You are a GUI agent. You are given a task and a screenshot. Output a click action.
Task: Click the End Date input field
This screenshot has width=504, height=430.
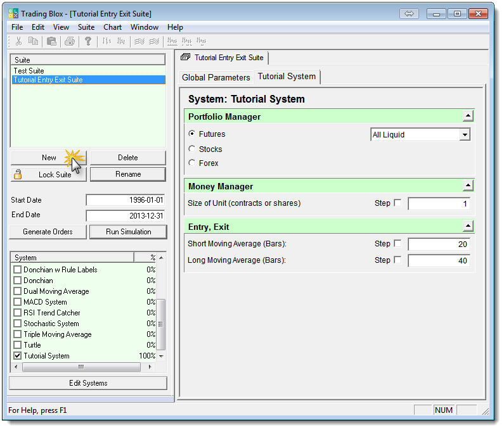(x=126, y=215)
